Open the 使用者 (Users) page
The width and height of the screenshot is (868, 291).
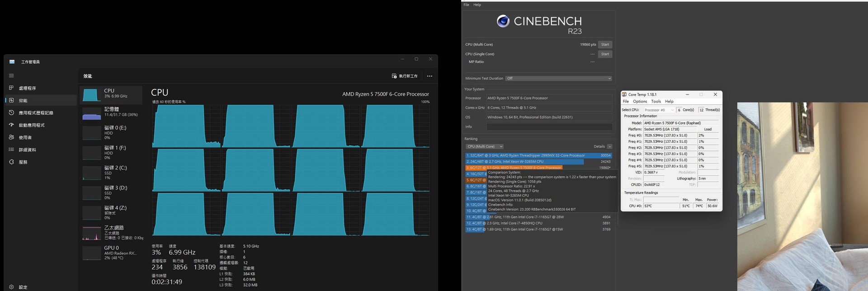25,137
